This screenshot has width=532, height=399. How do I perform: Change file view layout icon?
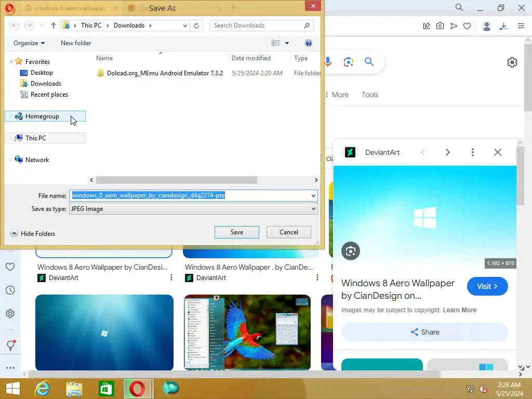276,43
